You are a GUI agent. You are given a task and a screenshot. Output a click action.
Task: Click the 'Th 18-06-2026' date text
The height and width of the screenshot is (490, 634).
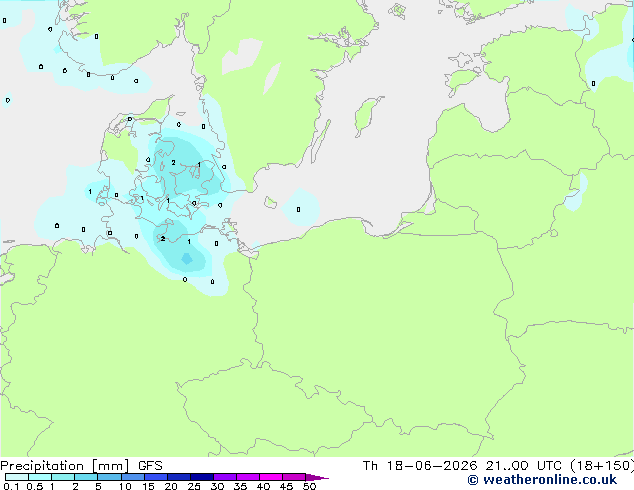pos(420,466)
